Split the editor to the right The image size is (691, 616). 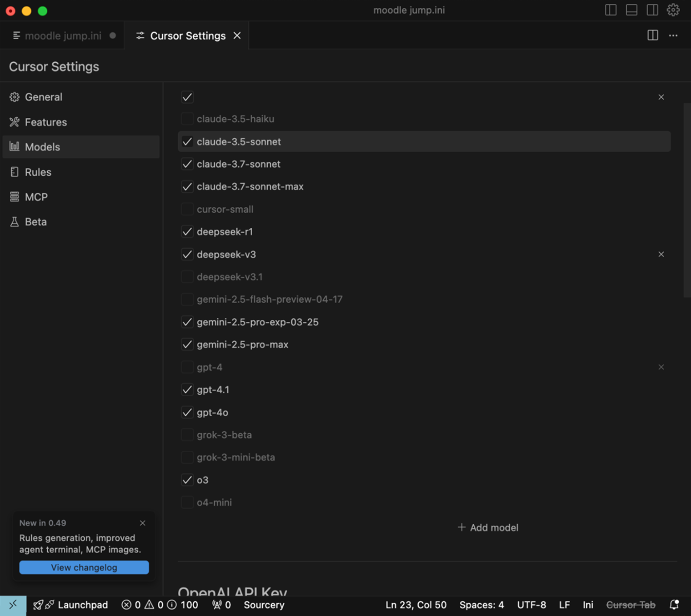pyautogui.click(x=653, y=35)
